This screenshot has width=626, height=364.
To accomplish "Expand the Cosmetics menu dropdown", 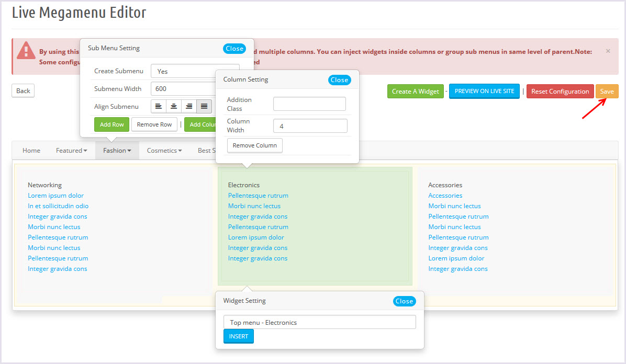I will click(164, 151).
